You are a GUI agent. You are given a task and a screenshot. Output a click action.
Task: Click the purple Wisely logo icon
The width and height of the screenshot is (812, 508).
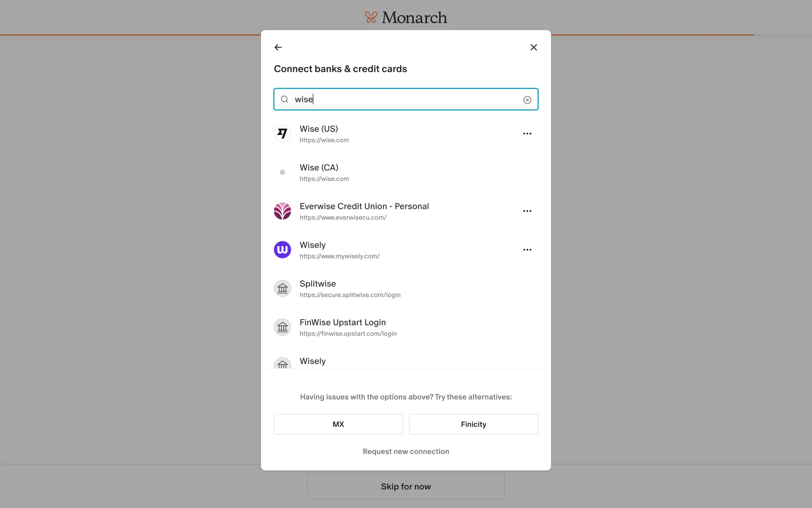(x=283, y=250)
